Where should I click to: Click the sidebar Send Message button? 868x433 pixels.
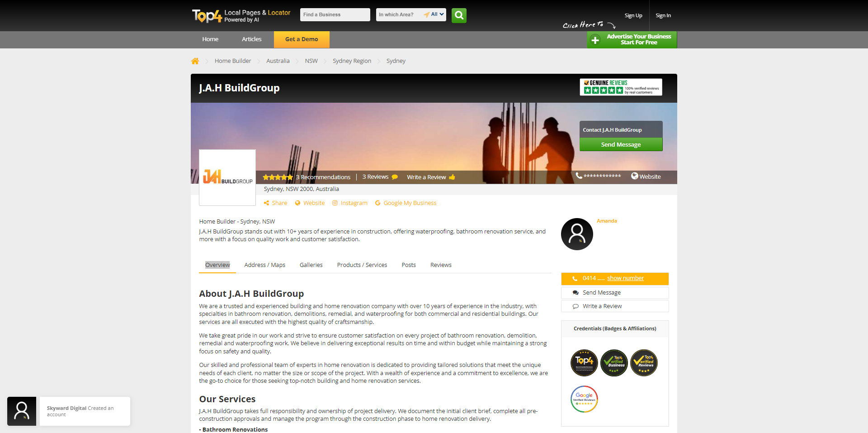615,293
